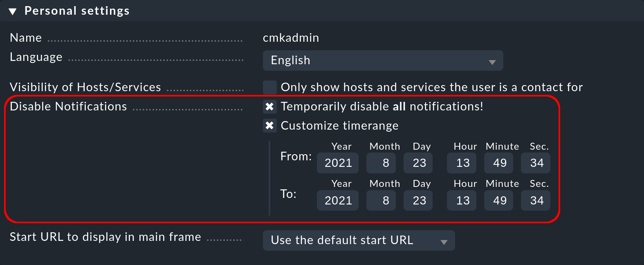This screenshot has height=265, width=644.
Task: Select the cmkadmin name text
Action: coord(291,38)
